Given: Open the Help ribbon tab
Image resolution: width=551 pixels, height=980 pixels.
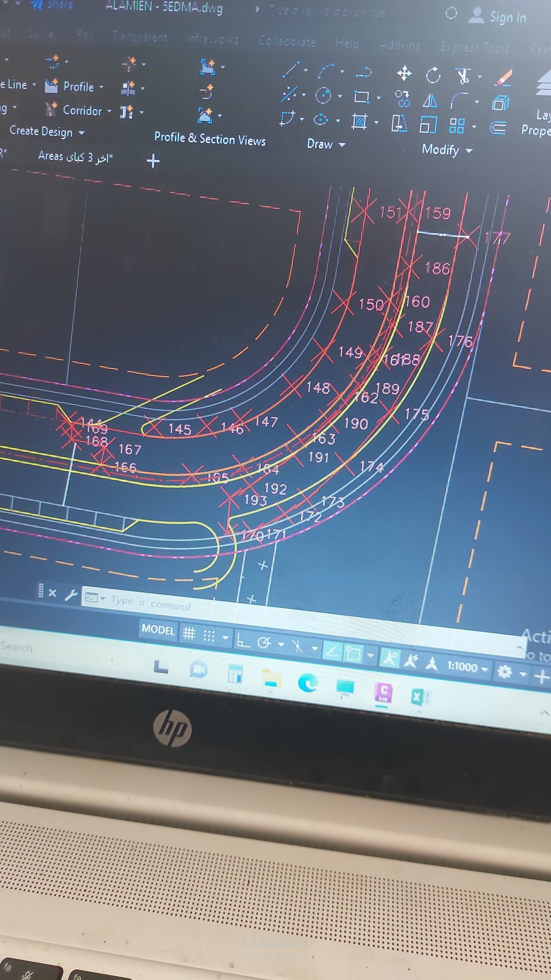Looking at the screenshot, I should [347, 44].
